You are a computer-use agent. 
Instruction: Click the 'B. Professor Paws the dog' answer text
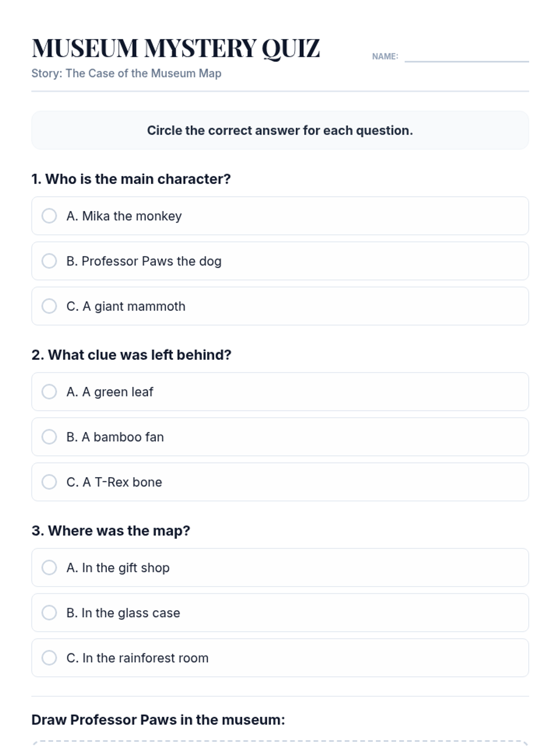(144, 261)
